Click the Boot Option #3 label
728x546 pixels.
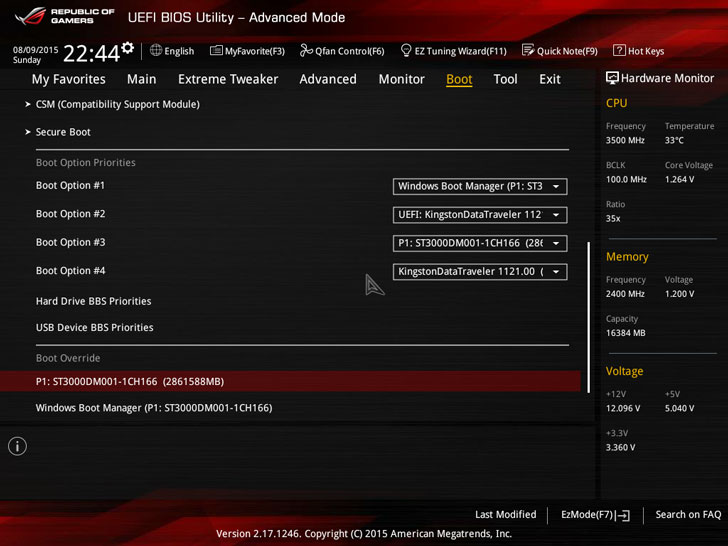coord(71,242)
